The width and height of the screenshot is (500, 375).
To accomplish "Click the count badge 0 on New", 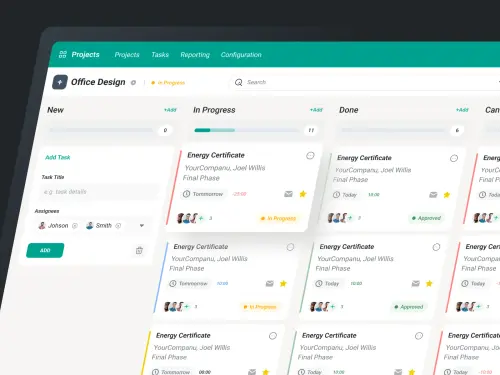I will tap(165, 130).
